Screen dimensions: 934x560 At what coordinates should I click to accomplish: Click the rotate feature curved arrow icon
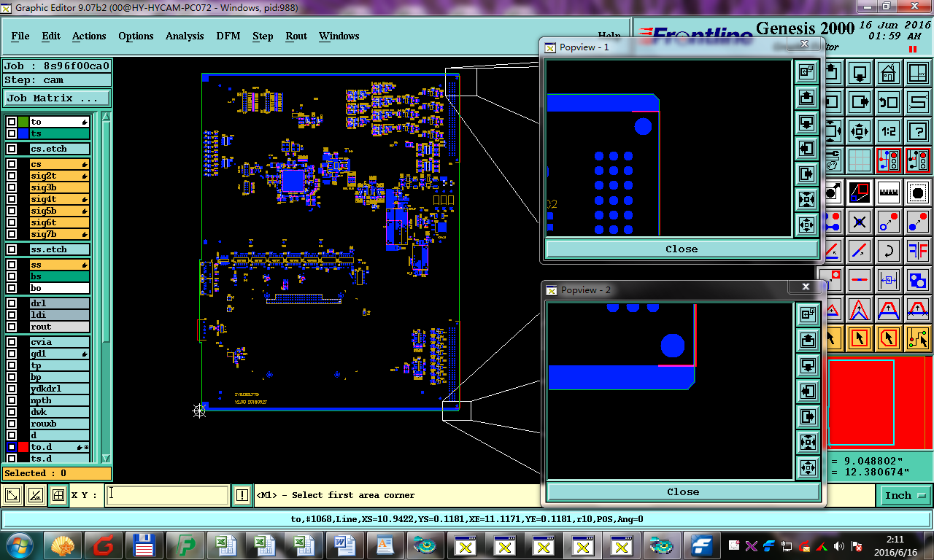[888, 251]
